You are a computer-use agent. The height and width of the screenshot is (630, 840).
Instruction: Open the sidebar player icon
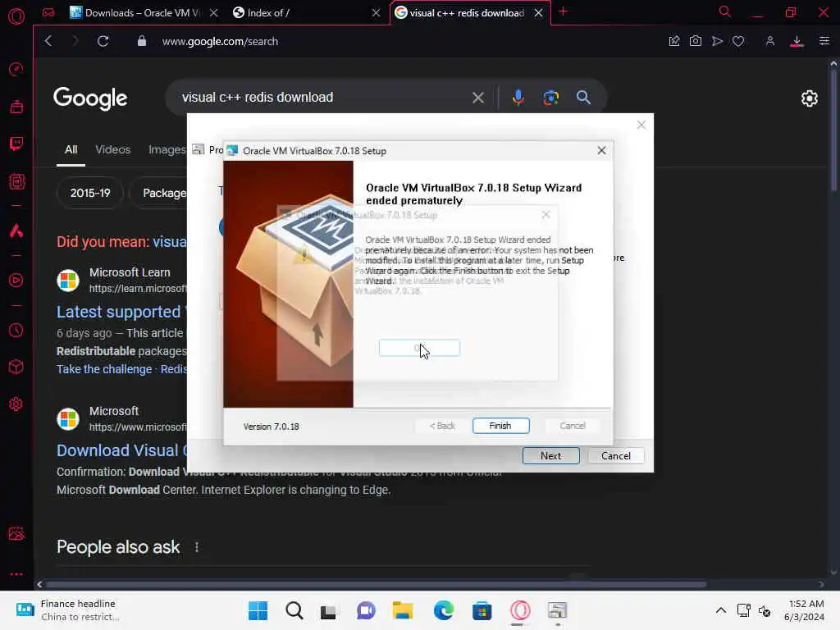(16, 281)
